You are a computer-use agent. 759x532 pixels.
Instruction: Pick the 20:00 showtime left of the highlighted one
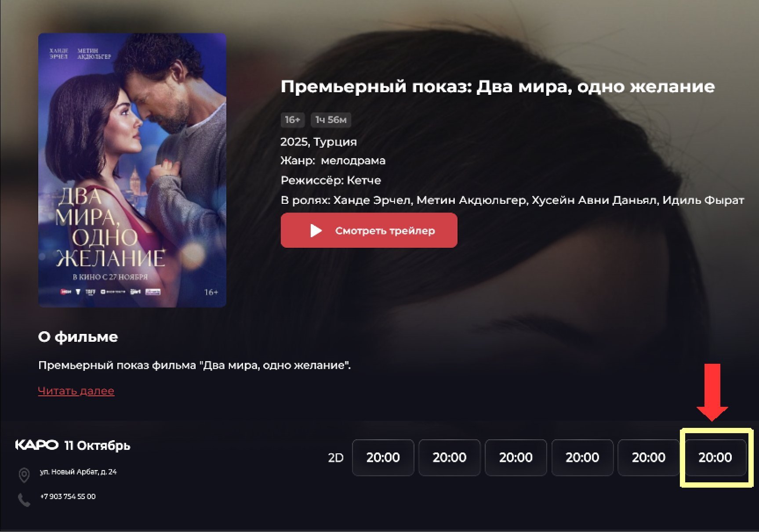[649, 457]
